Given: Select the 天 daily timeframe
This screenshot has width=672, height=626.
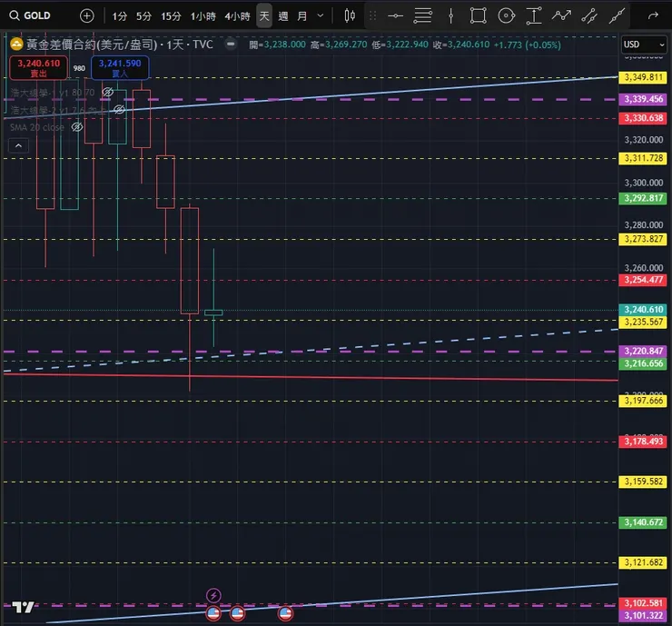Looking at the screenshot, I should click(x=264, y=16).
